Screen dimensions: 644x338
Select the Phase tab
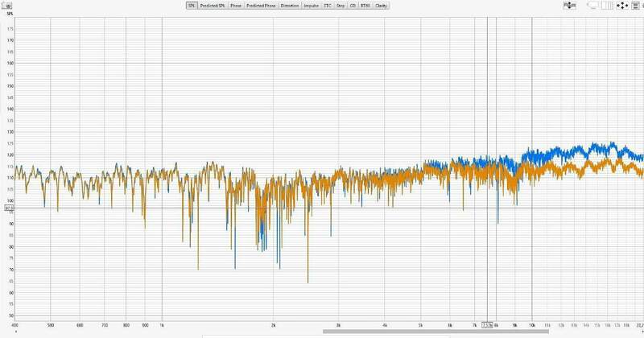(x=235, y=6)
